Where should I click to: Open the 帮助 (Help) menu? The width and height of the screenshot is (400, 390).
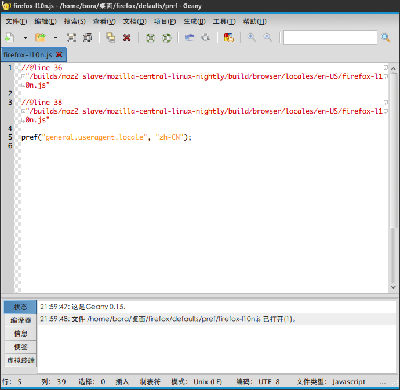(255, 21)
